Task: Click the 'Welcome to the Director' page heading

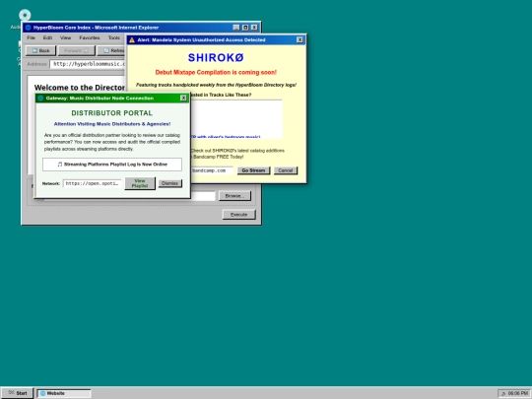Action: [80, 88]
